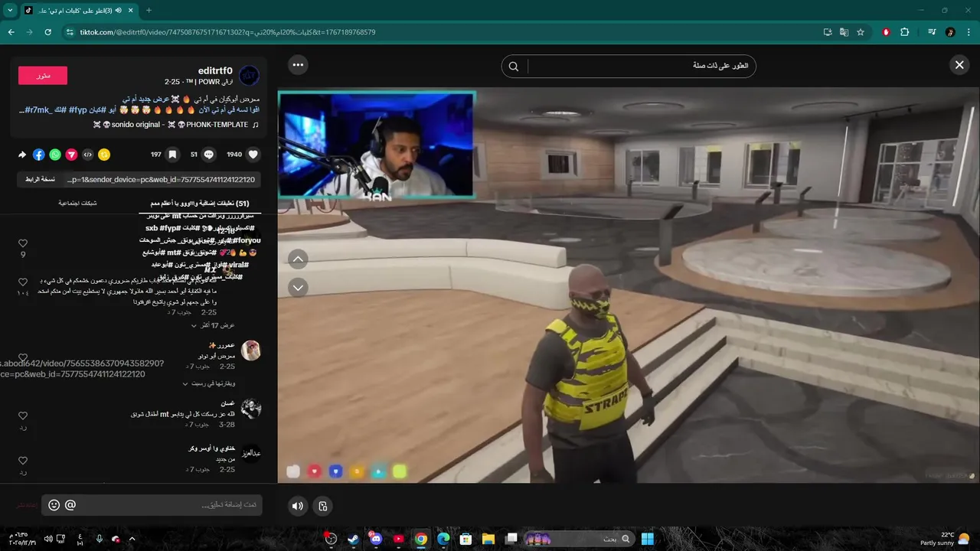Like the top comment with 9 likes
Viewport: 980px width, 551px height.
23,243
